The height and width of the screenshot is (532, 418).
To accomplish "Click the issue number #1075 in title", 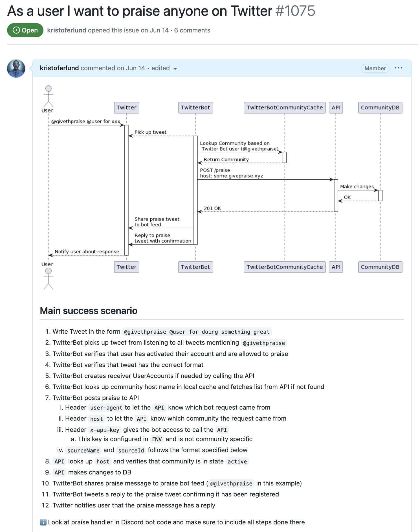I will pyautogui.click(x=295, y=11).
